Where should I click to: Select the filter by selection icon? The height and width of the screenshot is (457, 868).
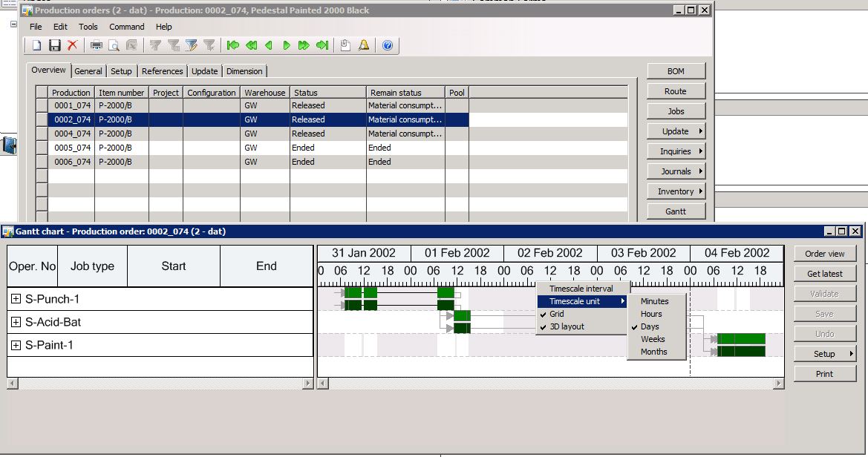point(156,46)
